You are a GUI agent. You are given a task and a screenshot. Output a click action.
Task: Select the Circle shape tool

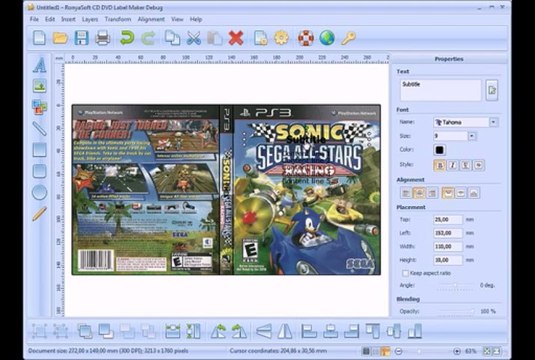coord(40,192)
